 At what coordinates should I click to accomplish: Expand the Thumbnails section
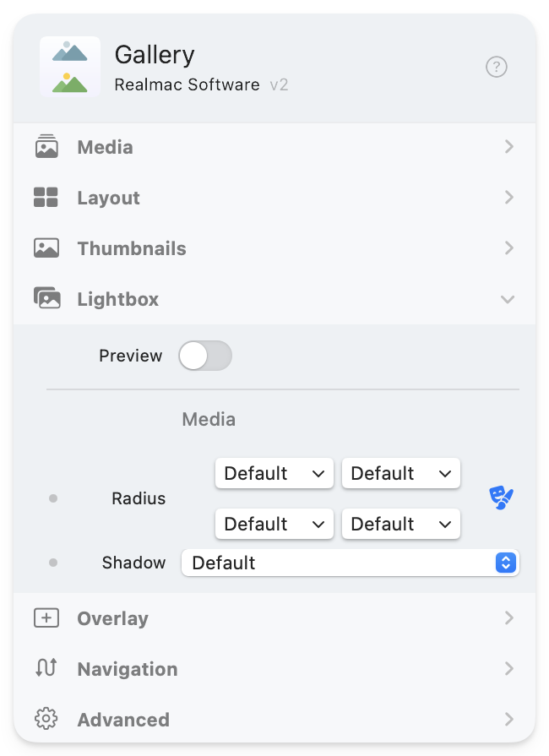[x=508, y=248]
